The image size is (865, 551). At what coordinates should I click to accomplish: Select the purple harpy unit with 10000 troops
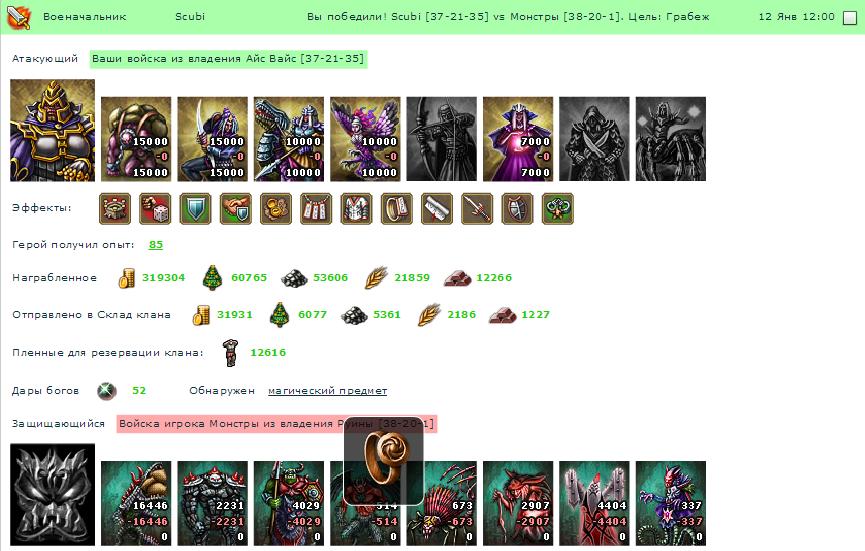coord(365,139)
